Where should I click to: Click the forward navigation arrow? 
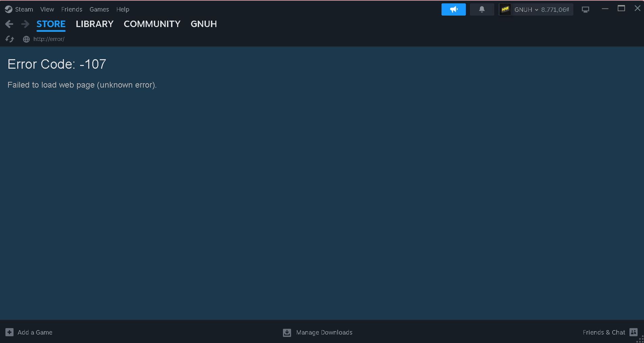tap(25, 24)
